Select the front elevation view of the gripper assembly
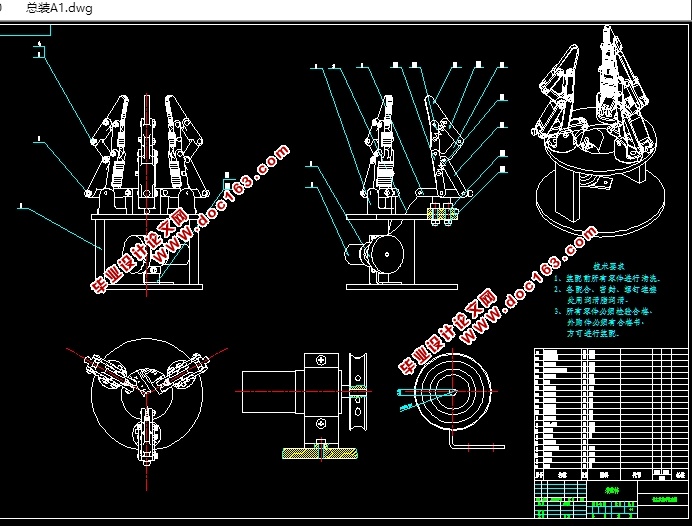692x526 pixels. click(147, 193)
